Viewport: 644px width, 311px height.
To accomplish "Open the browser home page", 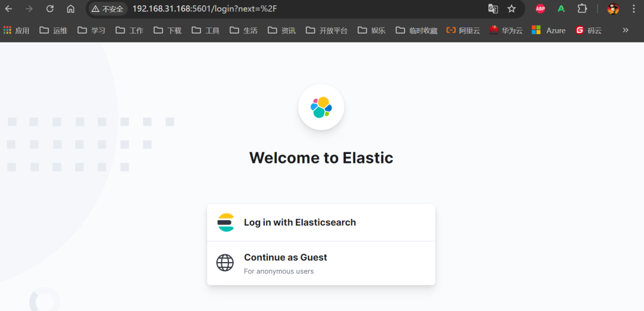I will click(70, 8).
